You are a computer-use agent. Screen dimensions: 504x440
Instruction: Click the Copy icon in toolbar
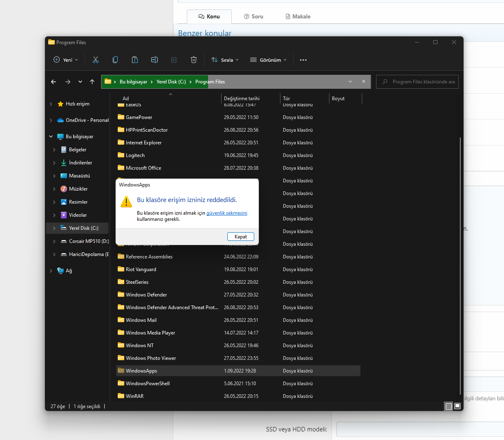(x=115, y=60)
